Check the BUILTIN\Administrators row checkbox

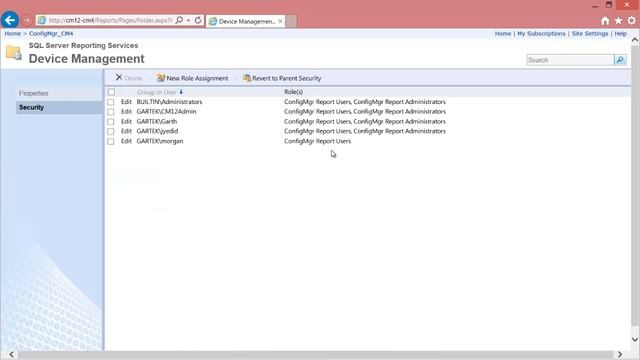click(111, 102)
